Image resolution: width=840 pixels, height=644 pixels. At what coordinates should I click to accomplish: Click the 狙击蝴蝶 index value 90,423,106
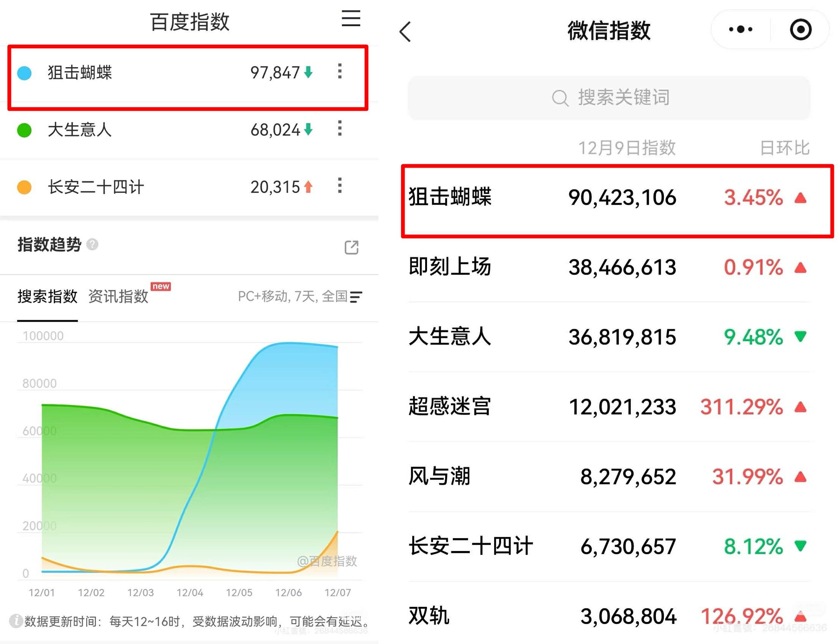click(621, 198)
